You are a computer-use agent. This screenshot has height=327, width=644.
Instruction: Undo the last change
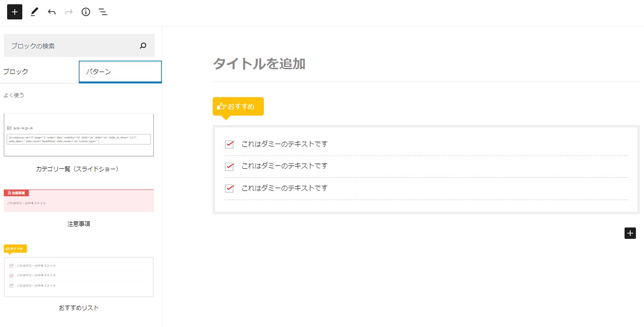tap(52, 12)
